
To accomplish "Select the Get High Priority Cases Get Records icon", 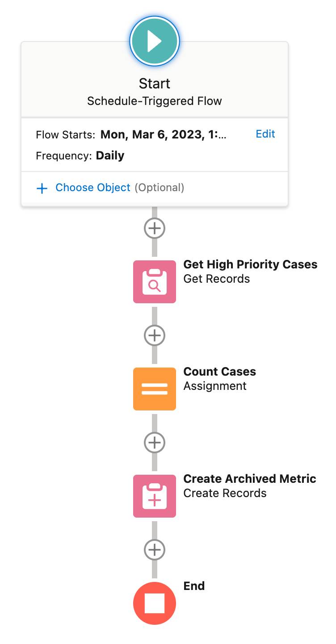I will (154, 282).
